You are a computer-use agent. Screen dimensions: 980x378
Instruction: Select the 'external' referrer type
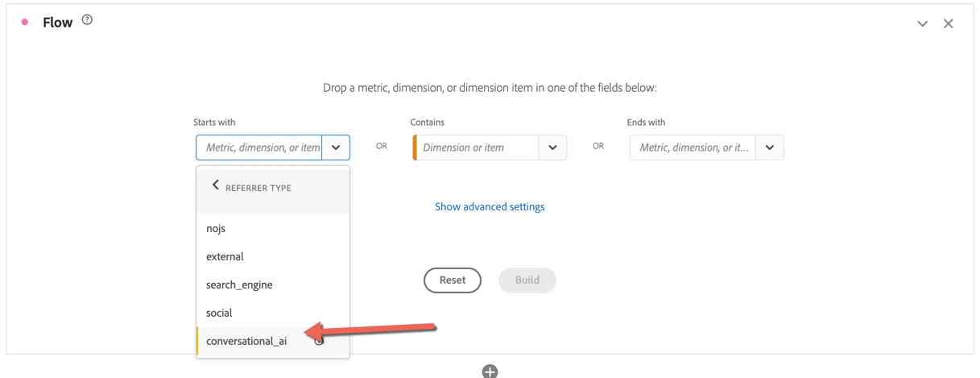(273, 256)
